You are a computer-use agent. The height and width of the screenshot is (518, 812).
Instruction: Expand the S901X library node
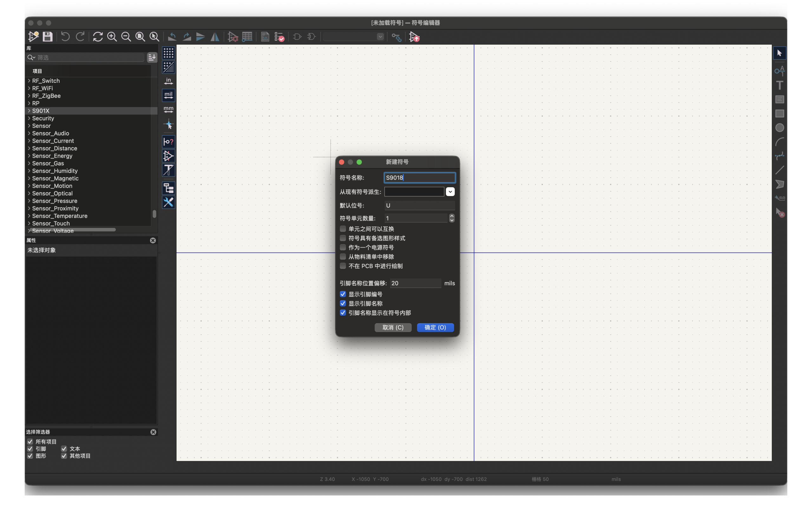click(29, 111)
